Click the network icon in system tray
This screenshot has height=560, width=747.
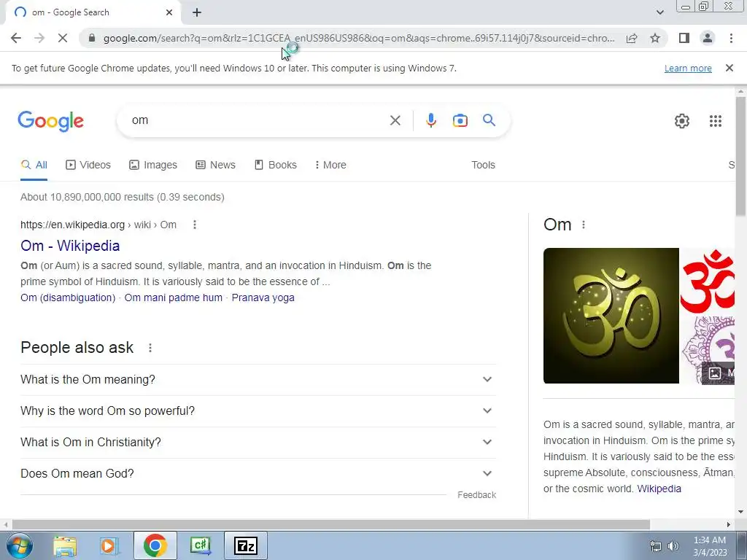click(x=656, y=546)
